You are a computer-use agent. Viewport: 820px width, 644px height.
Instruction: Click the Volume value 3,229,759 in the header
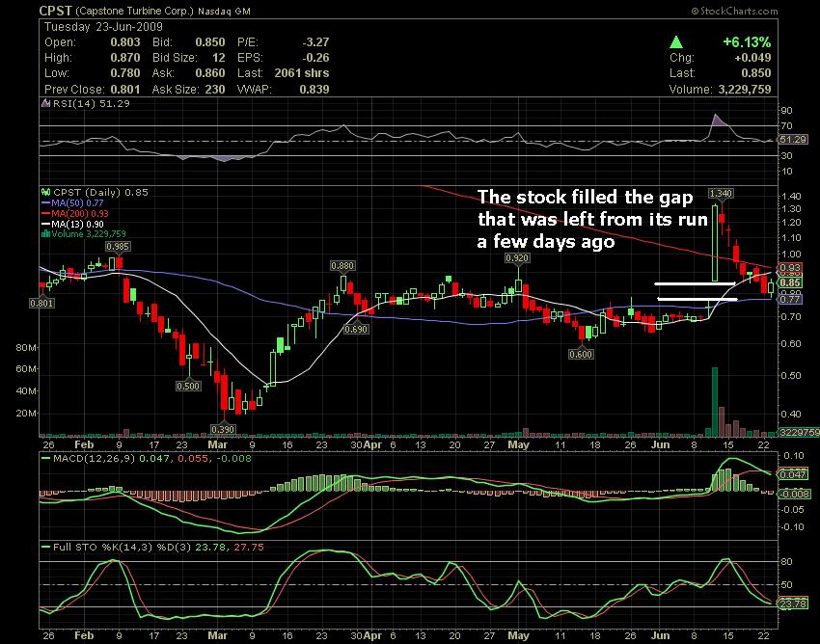pos(745,90)
